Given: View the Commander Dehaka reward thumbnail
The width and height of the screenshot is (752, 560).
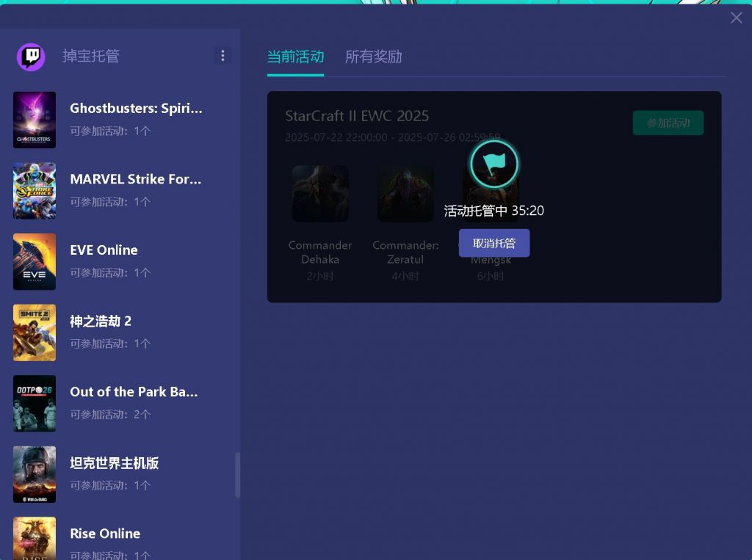Looking at the screenshot, I should [320, 193].
